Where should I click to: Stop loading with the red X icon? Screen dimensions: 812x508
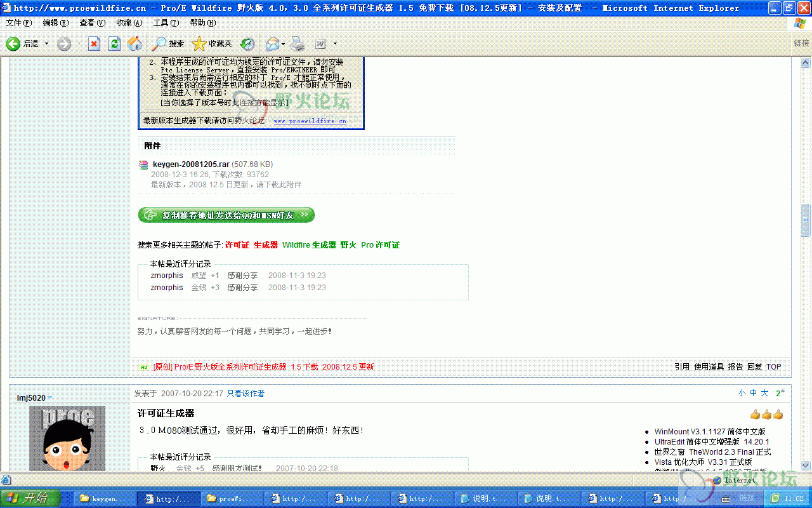[x=94, y=43]
